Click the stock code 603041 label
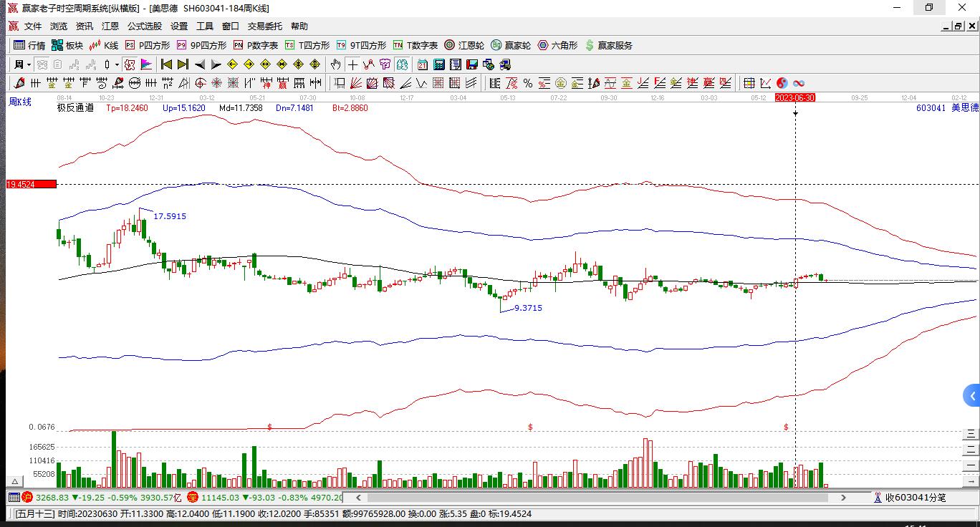The width and height of the screenshot is (980, 527). pyautogui.click(x=931, y=108)
